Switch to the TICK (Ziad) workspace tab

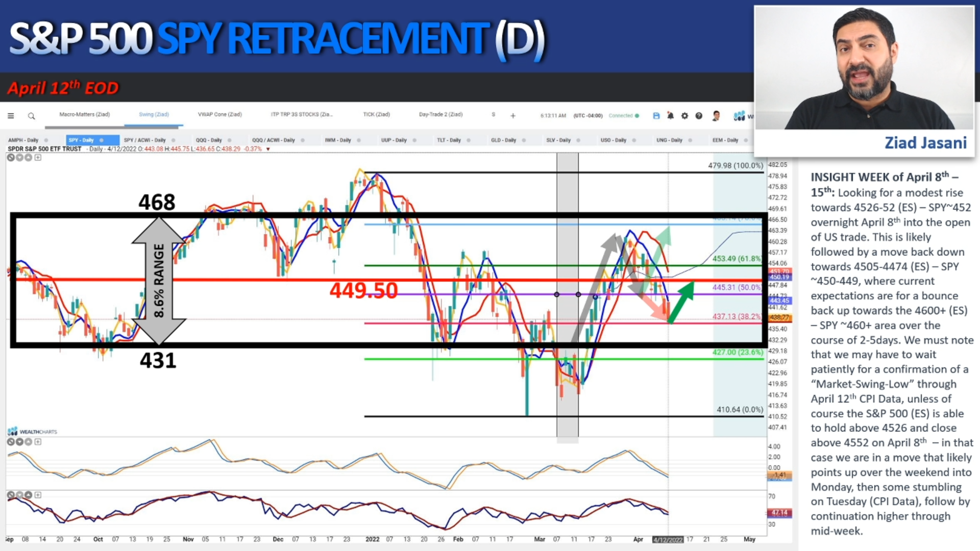click(376, 114)
